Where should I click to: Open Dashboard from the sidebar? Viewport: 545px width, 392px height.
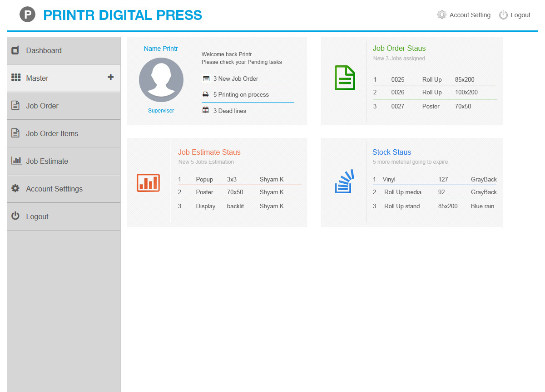[x=44, y=50]
